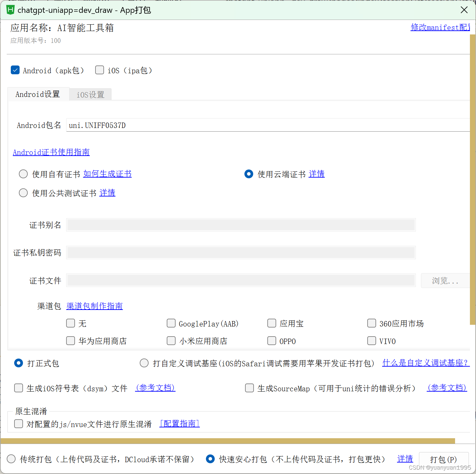This screenshot has height=474, width=476.
Task: Open the 什么是自定义调试基座 link
Action: coord(426,363)
